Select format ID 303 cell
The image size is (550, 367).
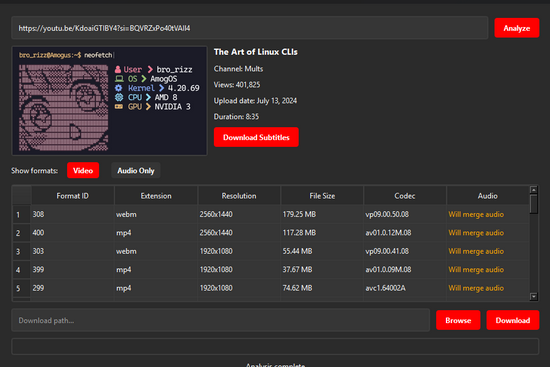(x=73, y=251)
